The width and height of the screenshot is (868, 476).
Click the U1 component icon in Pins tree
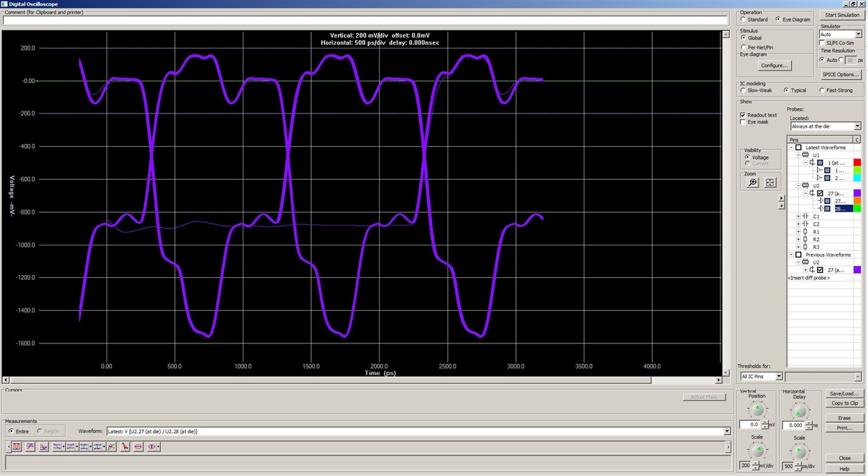(806, 155)
